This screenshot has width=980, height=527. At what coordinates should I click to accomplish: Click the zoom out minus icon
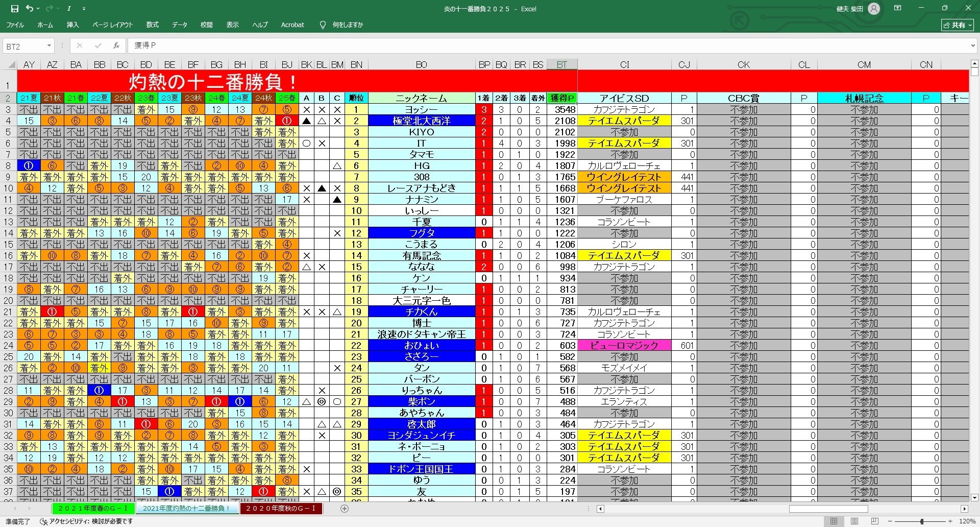[x=890, y=521]
